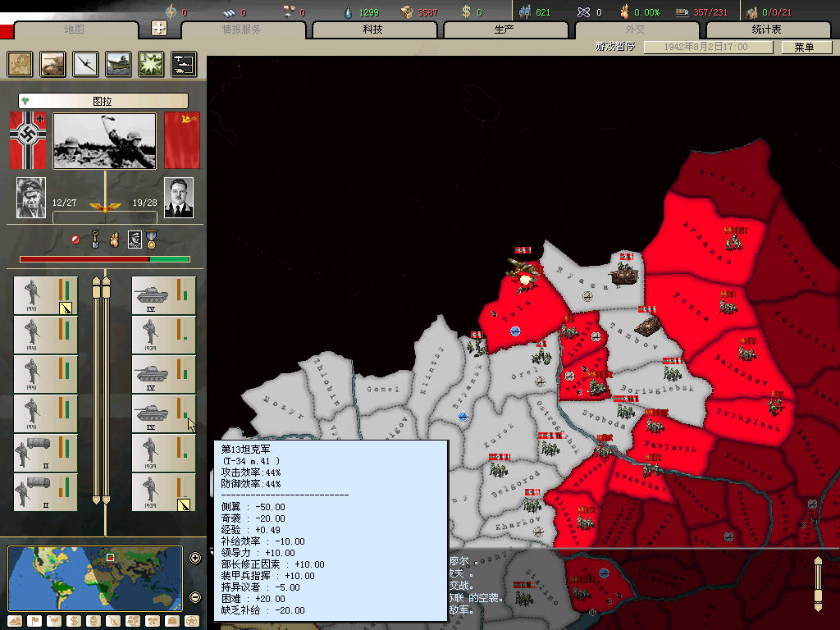This screenshot has width=840, height=630.
Task: Open the Europe map overview icon
Action: [20, 64]
